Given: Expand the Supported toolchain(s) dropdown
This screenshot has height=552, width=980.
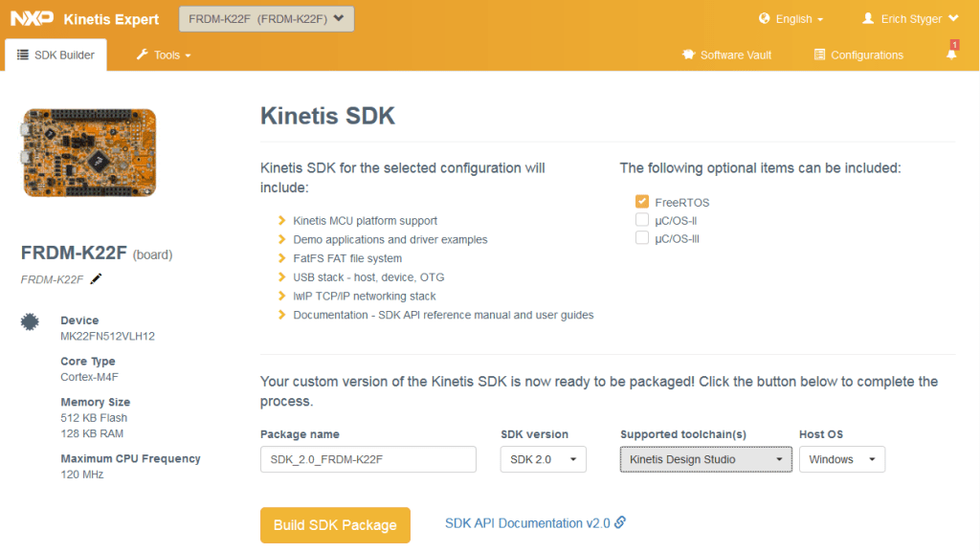Looking at the screenshot, I should (x=705, y=459).
